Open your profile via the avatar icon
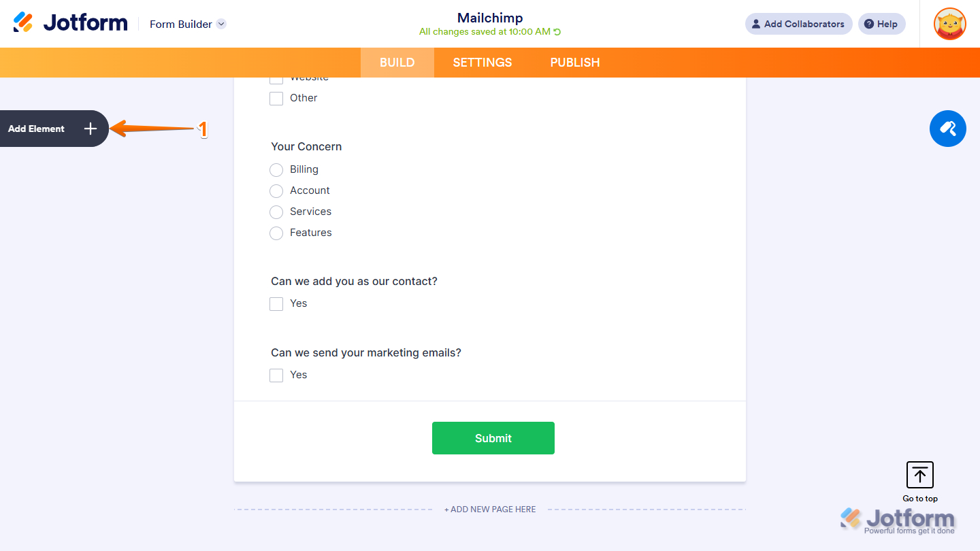This screenshot has width=980, height=551. [x=949, y=24]
